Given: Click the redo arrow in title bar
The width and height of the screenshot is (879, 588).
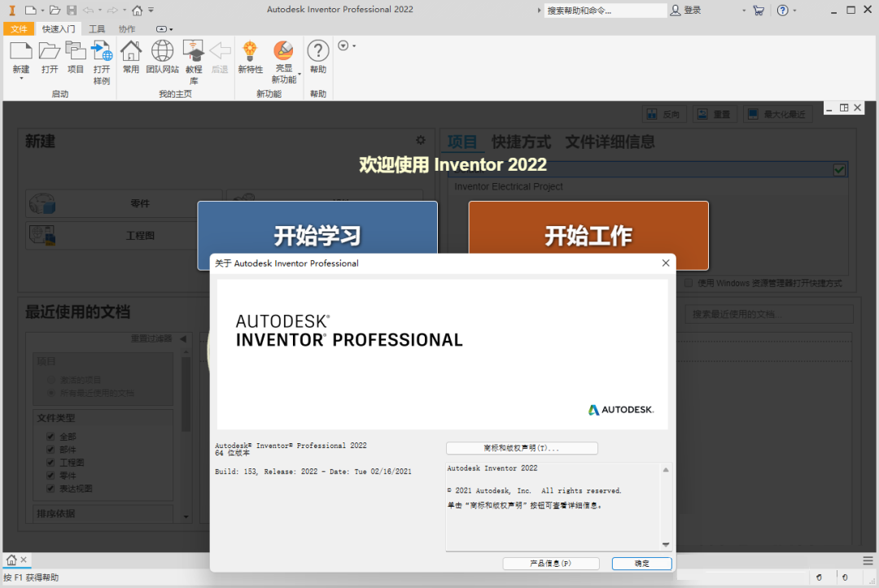Looking at the screenshot, I should coord(112,10).
